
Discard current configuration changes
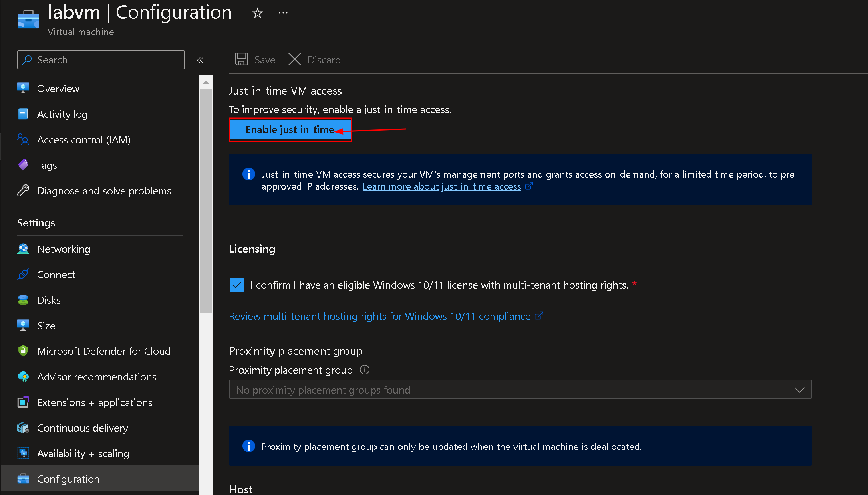coord(314,59)
